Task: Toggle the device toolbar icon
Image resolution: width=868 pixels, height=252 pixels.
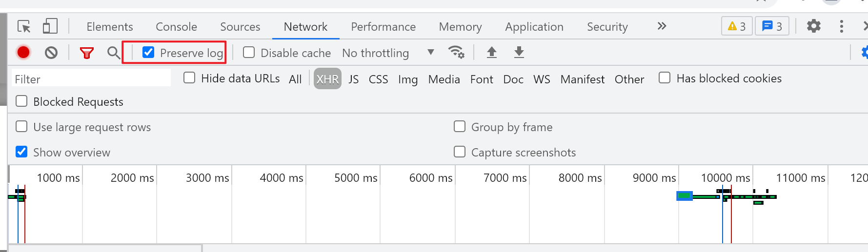Action: (x=50, y=26)
